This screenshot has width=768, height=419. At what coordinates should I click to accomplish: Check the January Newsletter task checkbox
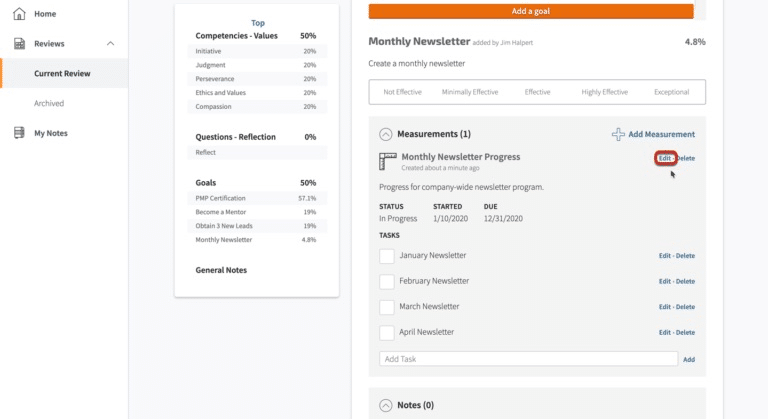[387, 256]
